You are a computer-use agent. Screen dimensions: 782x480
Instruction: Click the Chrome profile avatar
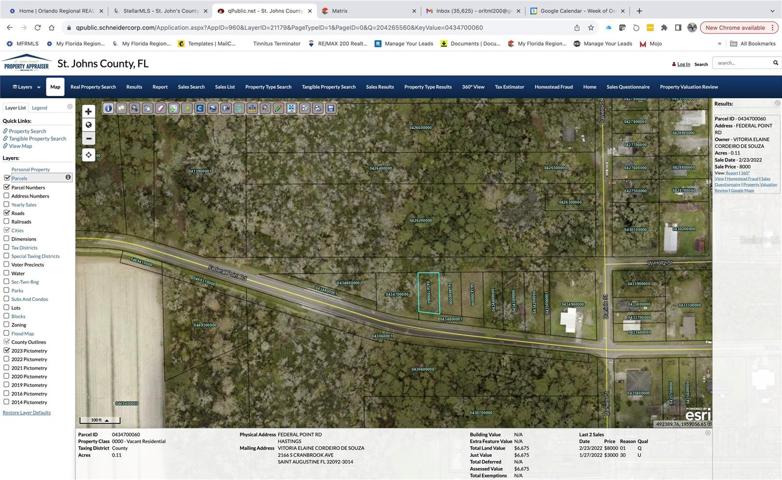click(x=692, y=28)
